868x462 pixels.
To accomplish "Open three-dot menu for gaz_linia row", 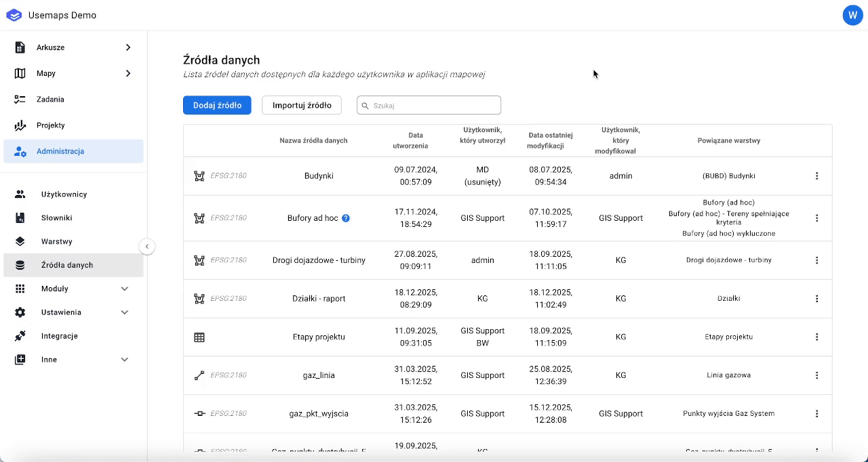I will click(816, 375).
